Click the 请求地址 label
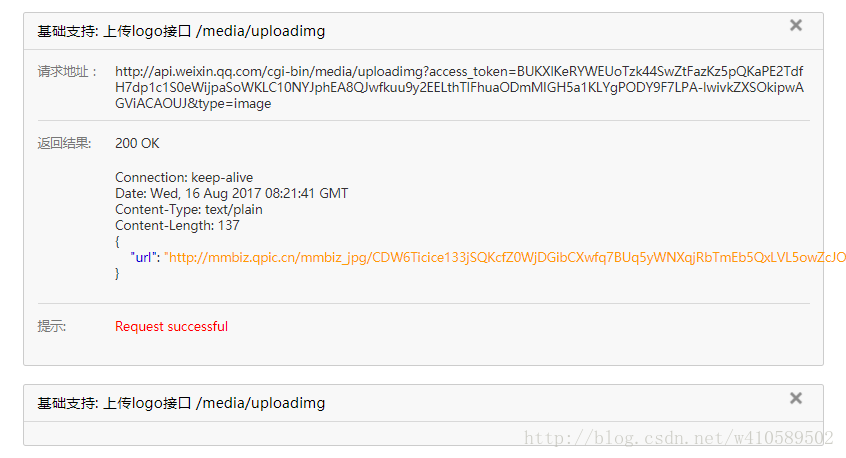The height and width of the screenshot is (458, 846). (67, 72)
